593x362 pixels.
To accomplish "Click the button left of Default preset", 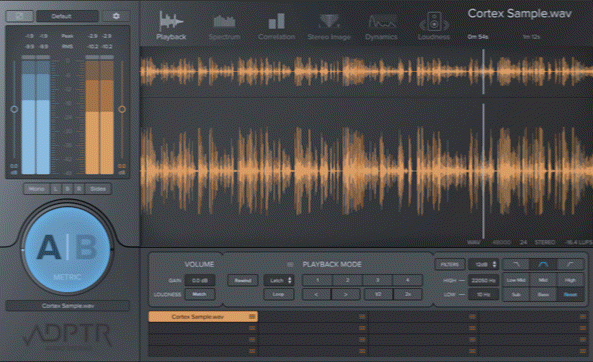I will point(20,16).
